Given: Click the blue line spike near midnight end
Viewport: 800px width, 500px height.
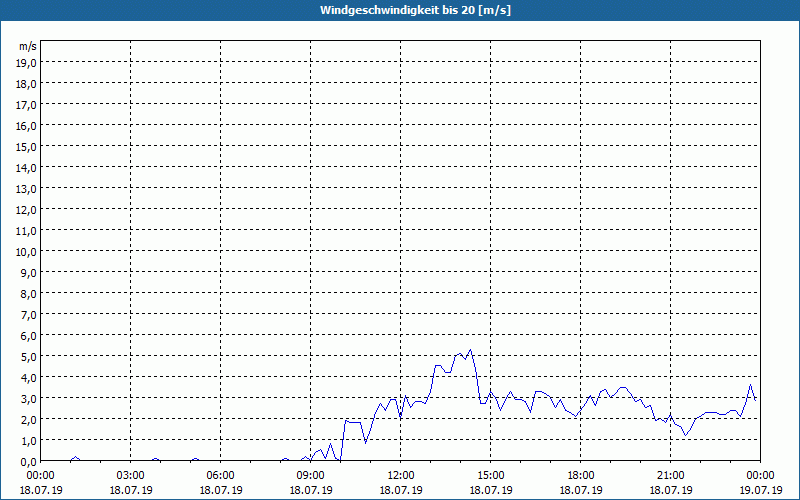Looking at the screenshot, I should (x=751, y=385).
